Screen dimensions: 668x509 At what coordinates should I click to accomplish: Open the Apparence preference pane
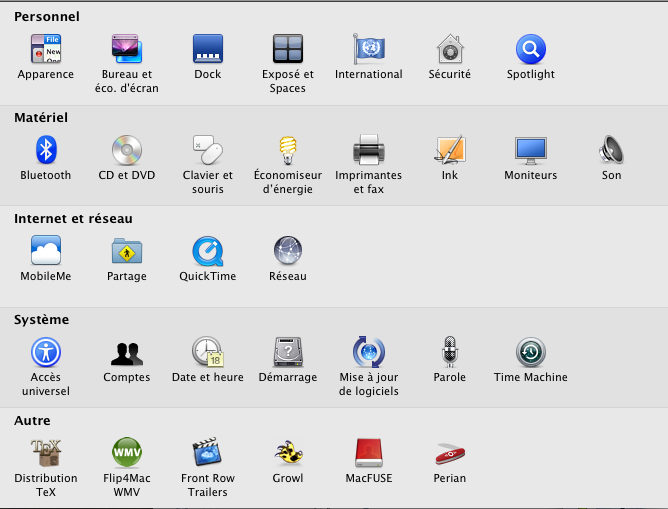[x=46, y=49]
